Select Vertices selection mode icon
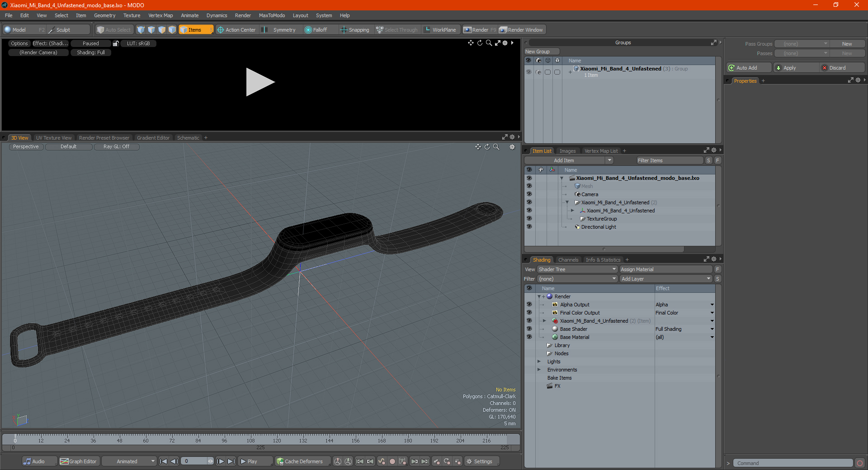 (141, 30)
